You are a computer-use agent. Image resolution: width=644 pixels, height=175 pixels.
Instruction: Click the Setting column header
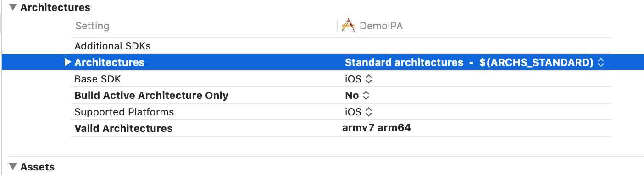click(92, 26)
